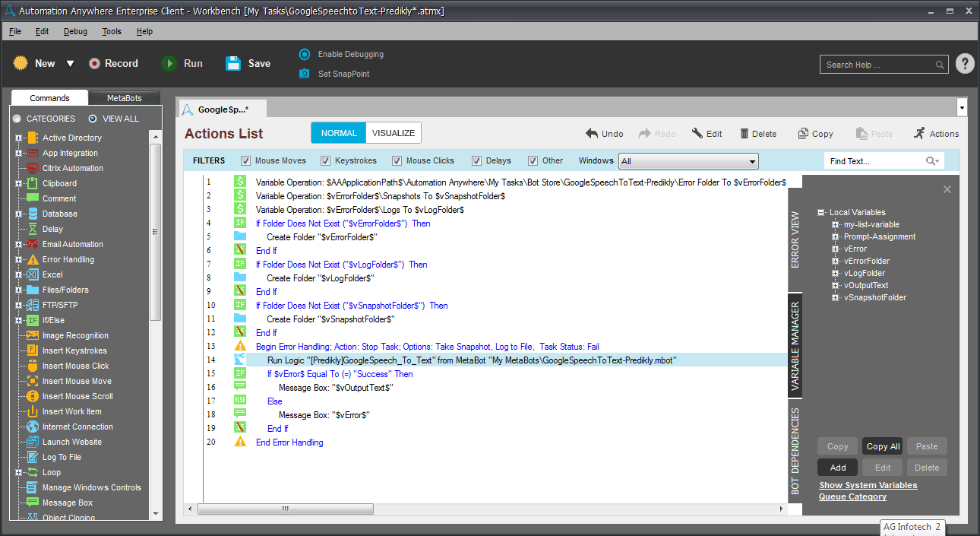Click the Message Box command icon
The image size is (980, 536).
click(33, 503)
